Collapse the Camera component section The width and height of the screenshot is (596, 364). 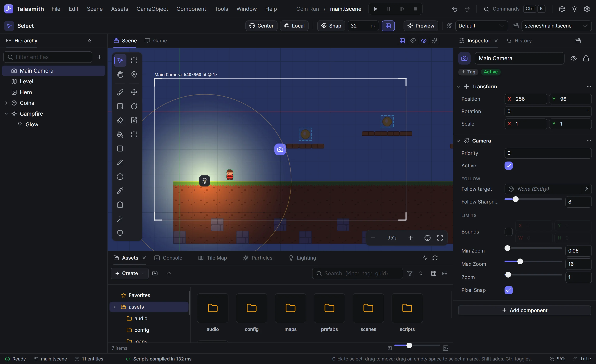[458, 141]
